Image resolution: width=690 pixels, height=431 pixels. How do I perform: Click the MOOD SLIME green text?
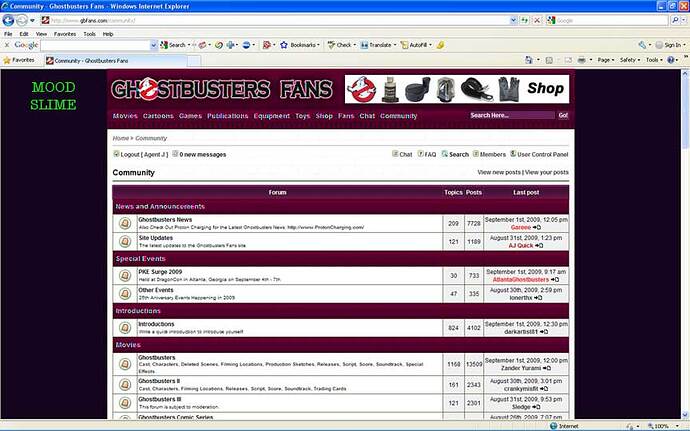pos(53,96)
